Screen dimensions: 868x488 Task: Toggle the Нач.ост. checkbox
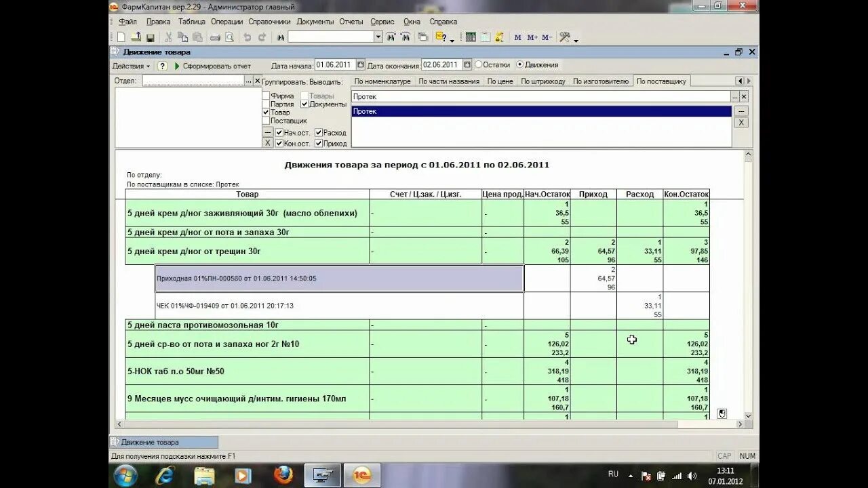point(279,133)
